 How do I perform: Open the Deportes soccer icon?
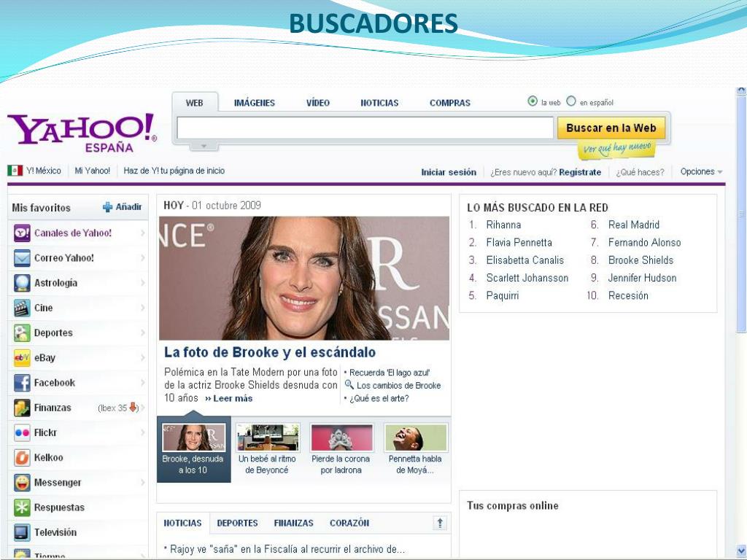[22, 332]
